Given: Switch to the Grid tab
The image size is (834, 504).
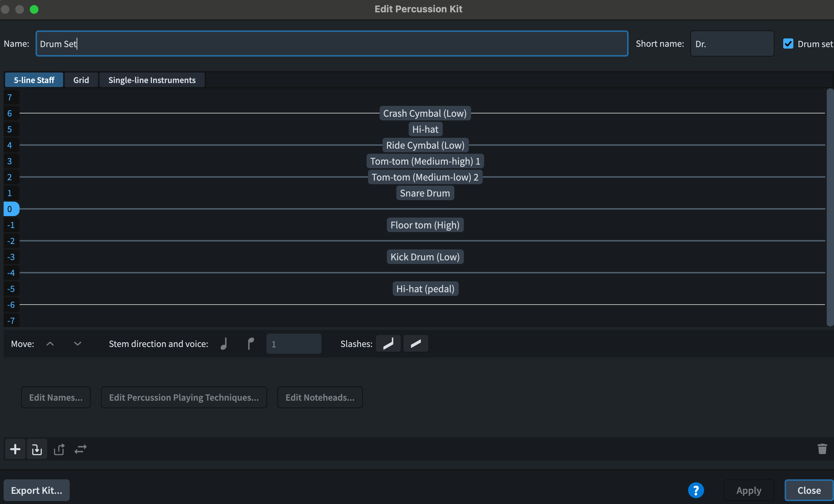Looking at the screenshot, I should point(81,80).
